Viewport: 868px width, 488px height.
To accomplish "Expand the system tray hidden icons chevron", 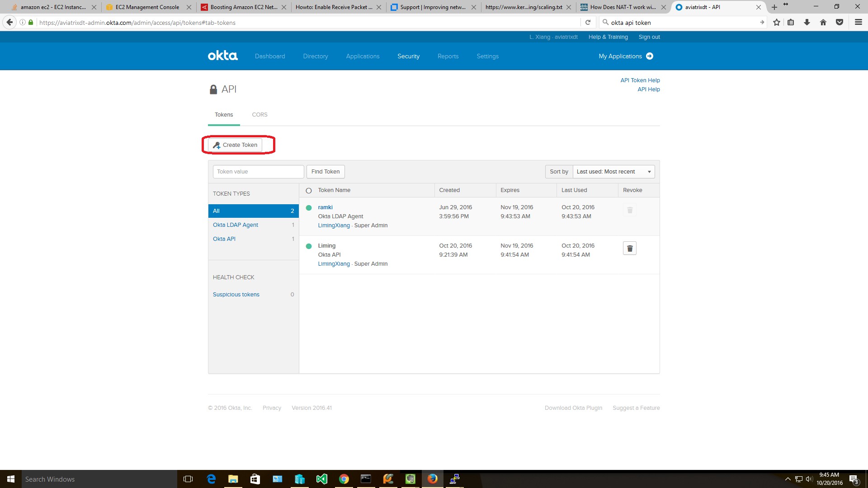I will tap(788, 479).
